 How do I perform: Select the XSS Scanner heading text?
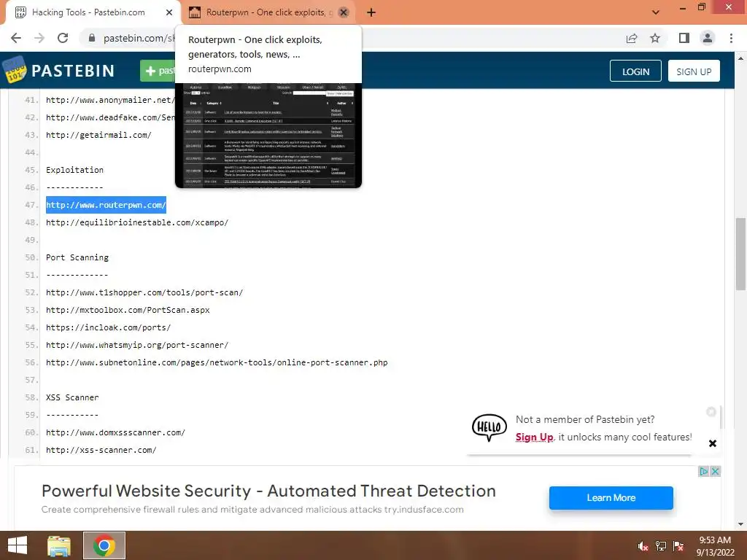[72, 397]
